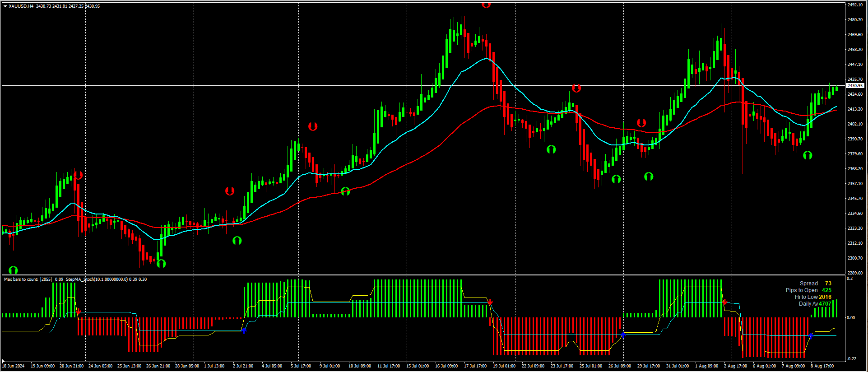Select the spread value 73
This screenshot has height=372, width=868.
pos(828,284)
